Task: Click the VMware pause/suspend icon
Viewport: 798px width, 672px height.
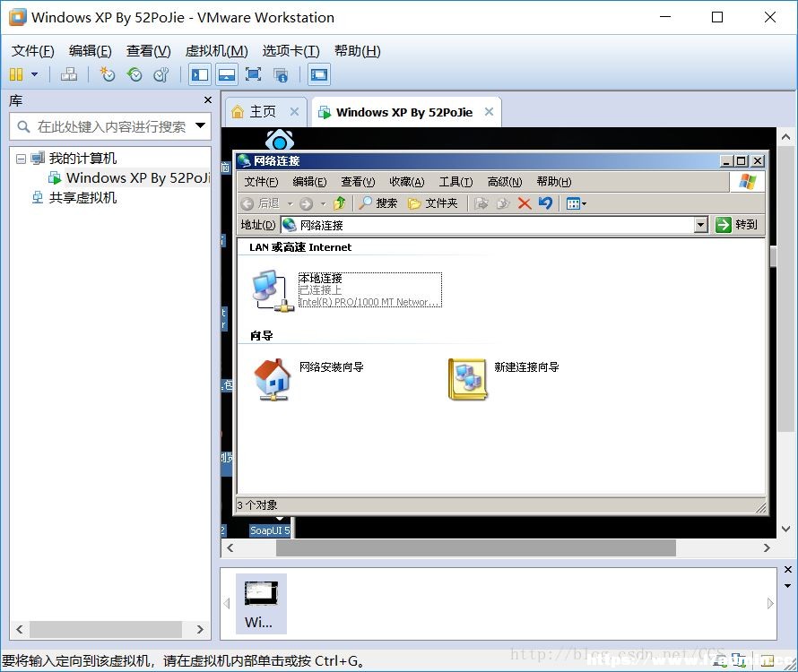Action: [x=16, y=74]
